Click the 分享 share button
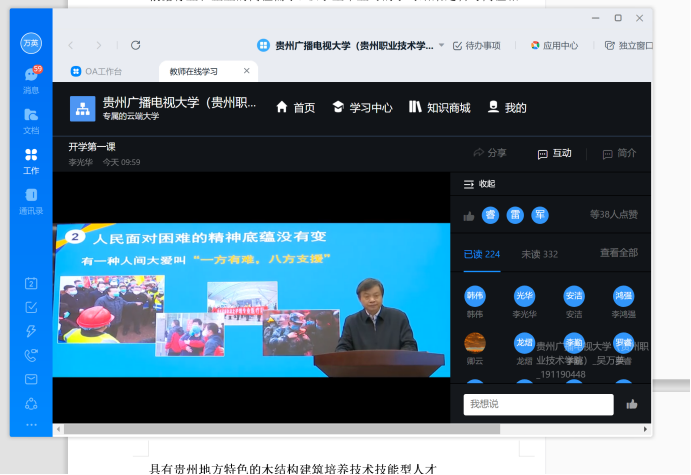This screenshot has width=691, height=475. click(x=489, y=153)
